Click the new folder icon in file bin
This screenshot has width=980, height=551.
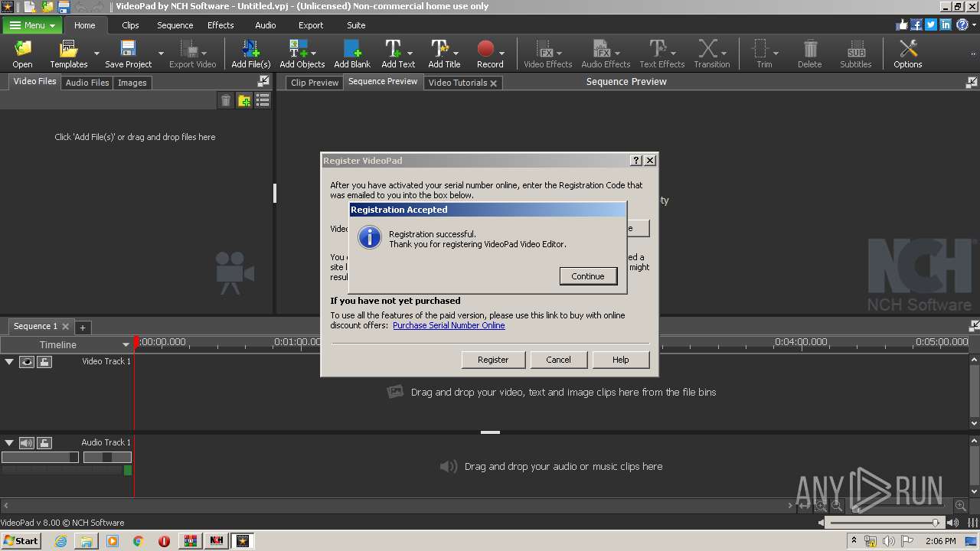click(244, 100)
